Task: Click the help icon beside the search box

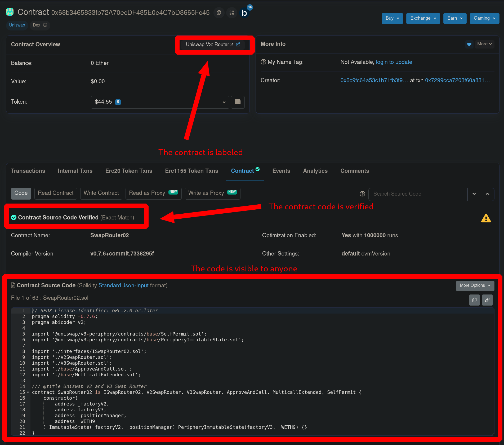Action: pos(362,194)
